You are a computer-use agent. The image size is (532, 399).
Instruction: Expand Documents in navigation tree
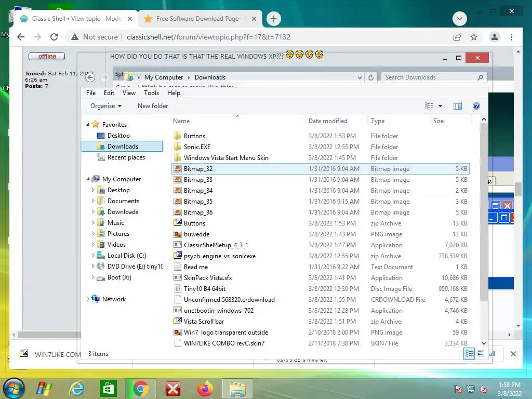click(93, 201)
